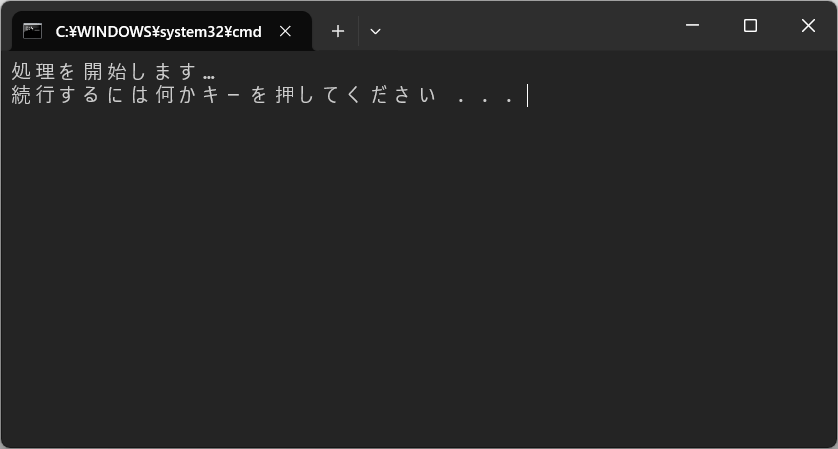Minimize the terminal window

pyautogui.click(x=693, y=25)
